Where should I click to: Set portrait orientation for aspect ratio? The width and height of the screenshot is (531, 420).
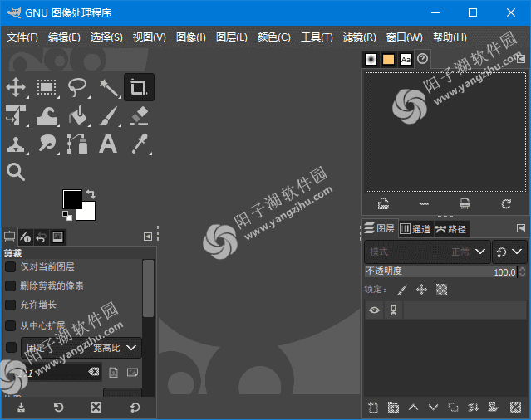[114, 373]
